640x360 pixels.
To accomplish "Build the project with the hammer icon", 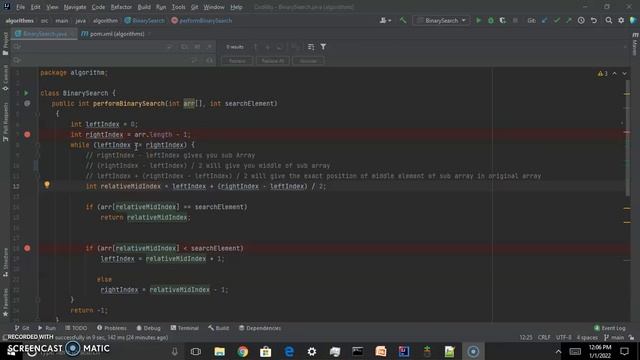I will 403,20.
